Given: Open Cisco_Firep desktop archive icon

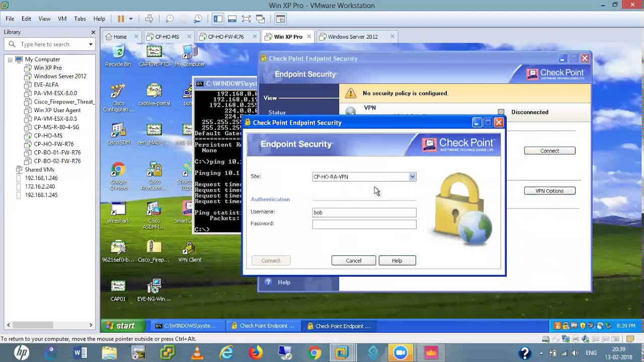Looking at the screenshot, I should tap(154, 252).
